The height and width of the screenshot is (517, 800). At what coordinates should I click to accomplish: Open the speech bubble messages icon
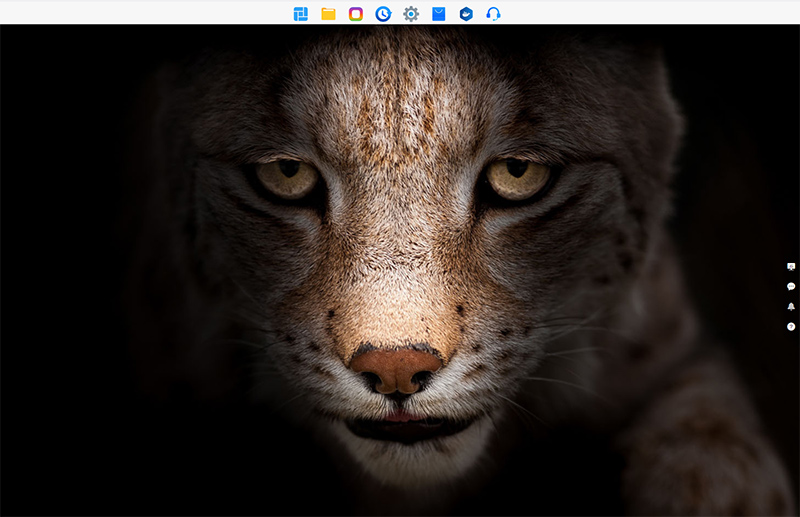791,286
